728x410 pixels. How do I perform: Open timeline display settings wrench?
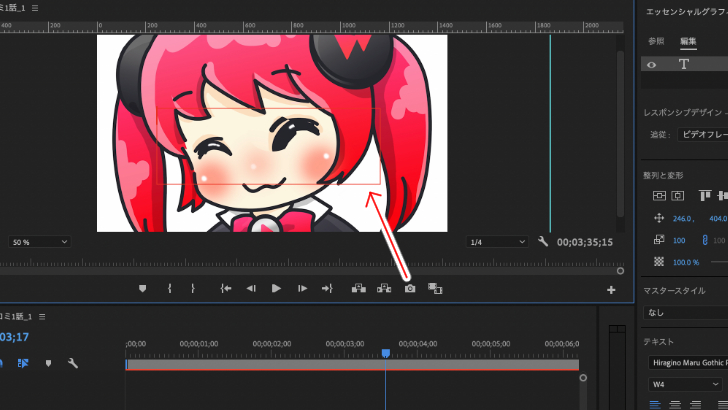point(72,363)
